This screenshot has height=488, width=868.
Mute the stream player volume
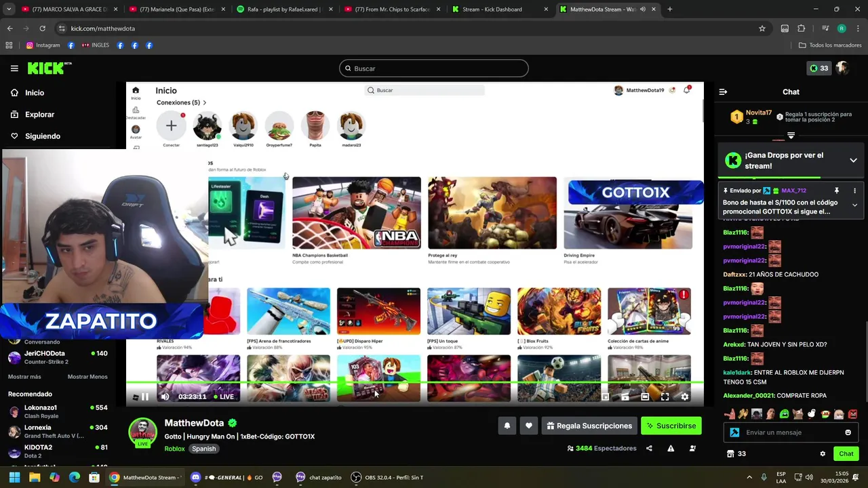click(x=164, y=397)
